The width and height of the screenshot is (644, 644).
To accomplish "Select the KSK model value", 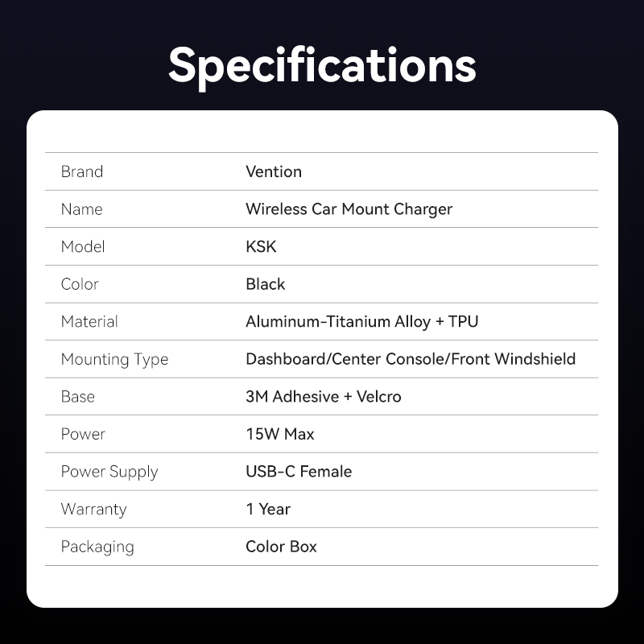I will 261,246.
